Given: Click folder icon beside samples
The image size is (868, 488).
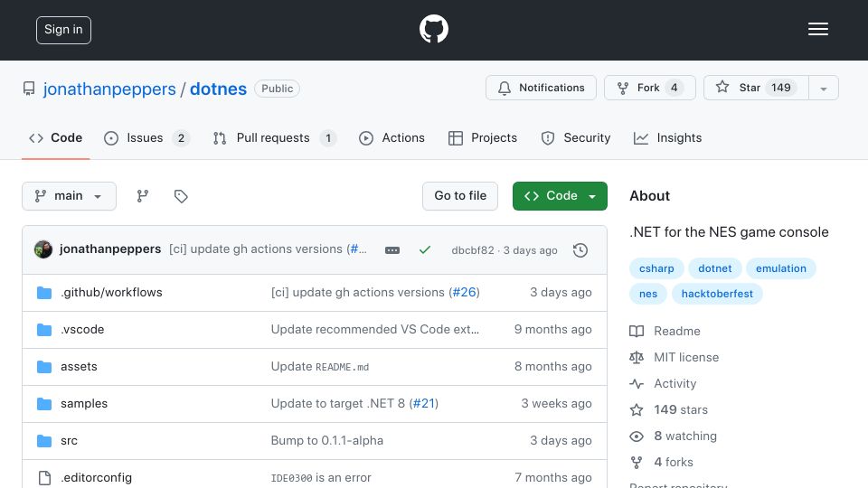Looking at the screenshot, I should click(x=44, y=404).
